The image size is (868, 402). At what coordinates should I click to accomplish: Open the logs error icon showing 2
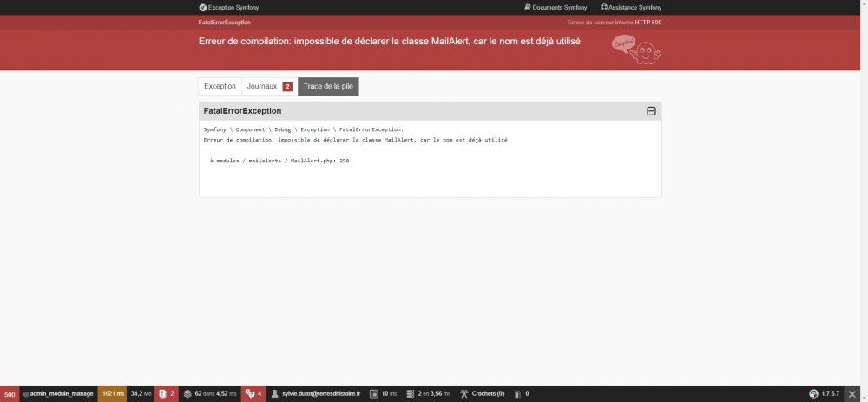pyautogui.click(x=166, y=393)
